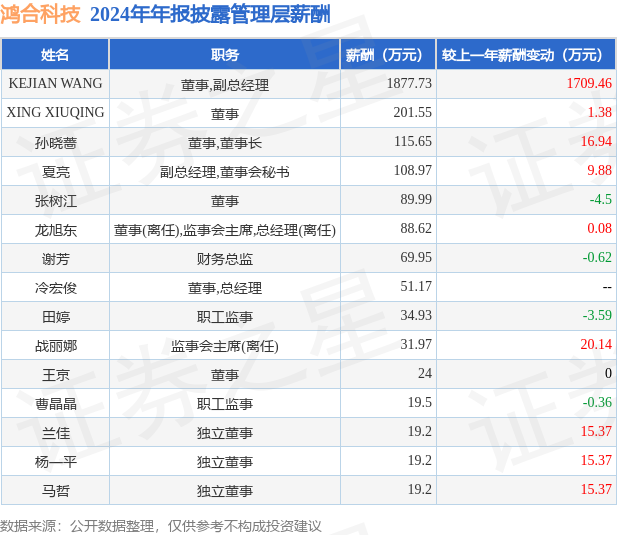617x535 pixels.
Task: Select the name XING XIUQING
Action: (55, 113)
